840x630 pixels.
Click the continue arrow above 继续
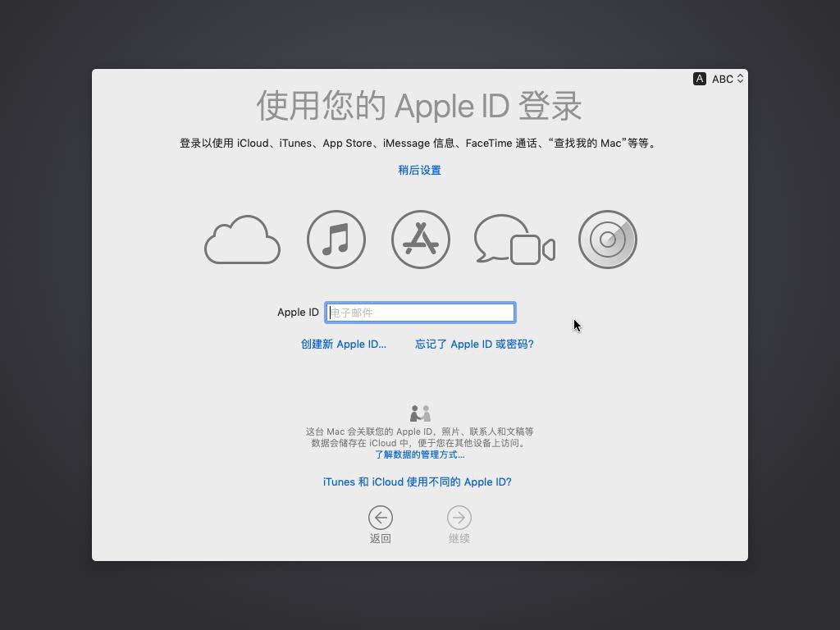point(459,518)
